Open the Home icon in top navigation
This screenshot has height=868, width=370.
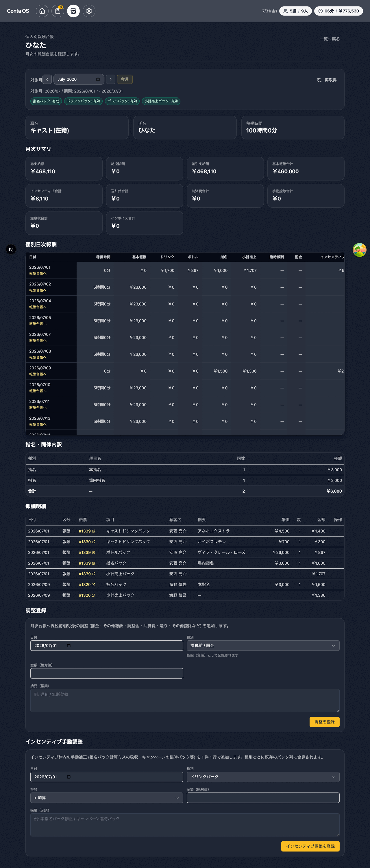click(x=42, y=11)
